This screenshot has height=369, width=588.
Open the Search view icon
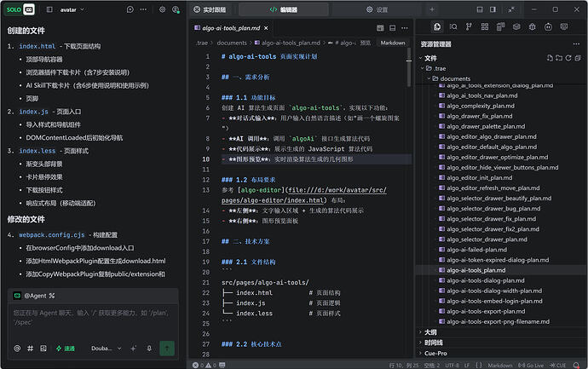point(453,26)
